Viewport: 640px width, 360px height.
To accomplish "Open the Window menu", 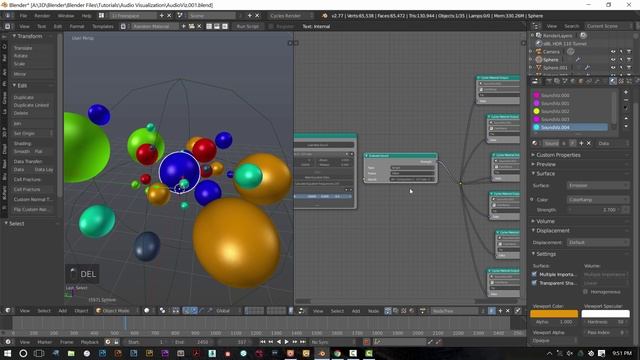I will (x=65, y=16).
